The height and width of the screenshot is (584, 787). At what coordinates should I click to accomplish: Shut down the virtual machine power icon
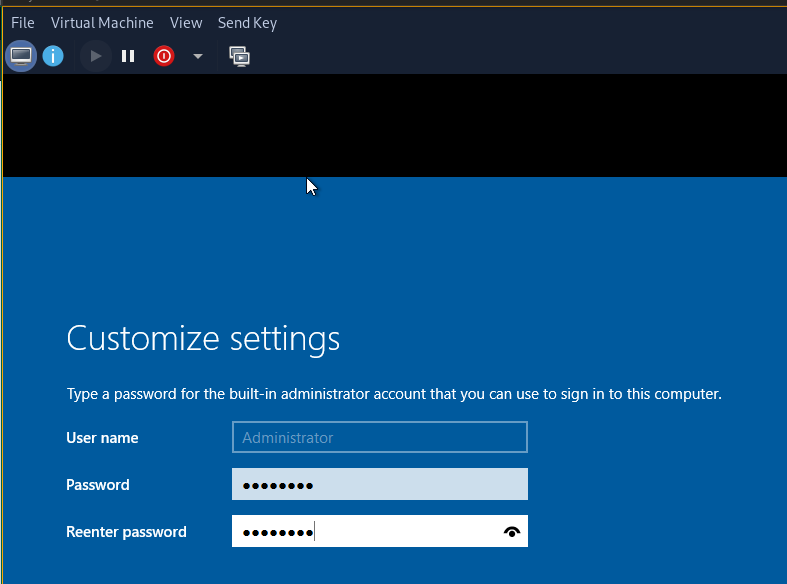164,56
